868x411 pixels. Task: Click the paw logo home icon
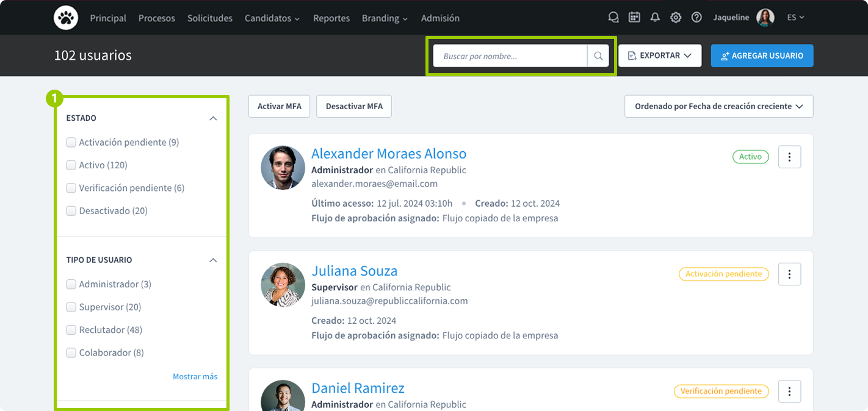coord(65,18)
